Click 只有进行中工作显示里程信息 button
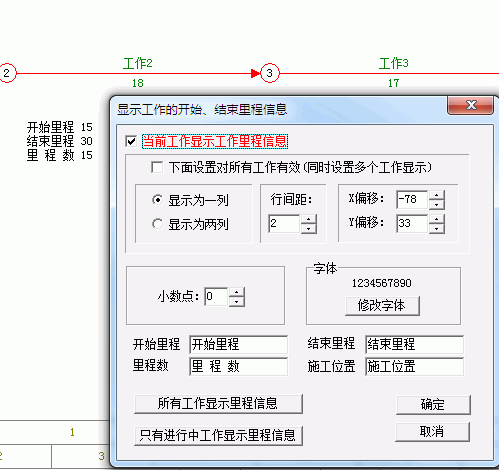This screenshot has width=499, height=470. click(218, 435)
